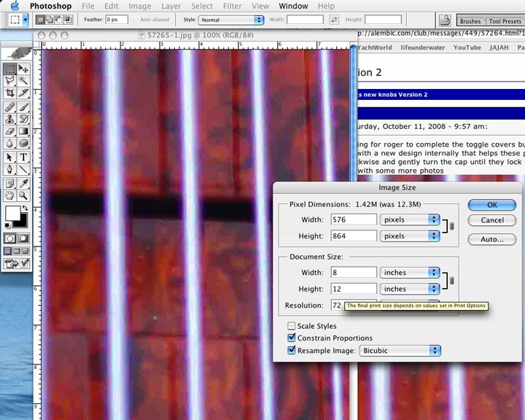Viewport: 525px width, 420px height.
Task: Activate the Type tool
Action: pyautogui.click(x=24, y=157)
